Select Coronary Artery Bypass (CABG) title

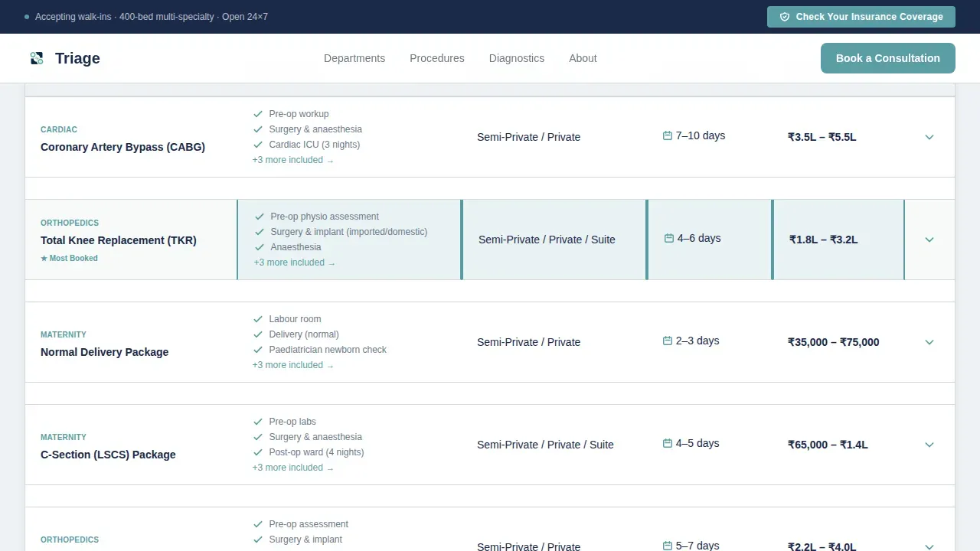122,147
